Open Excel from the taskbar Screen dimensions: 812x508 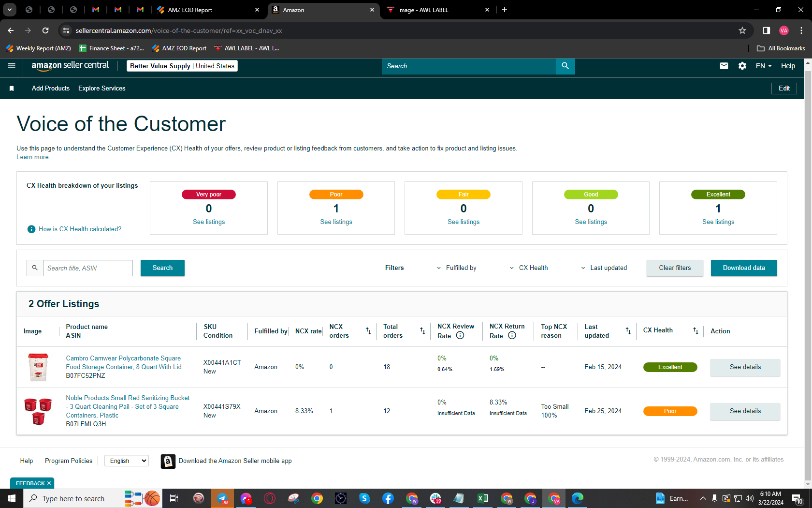tap(482, 498)
